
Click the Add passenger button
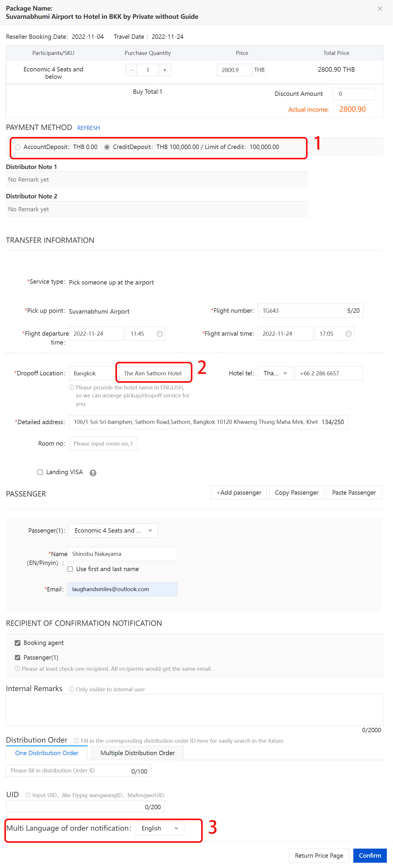click(239, 493)
